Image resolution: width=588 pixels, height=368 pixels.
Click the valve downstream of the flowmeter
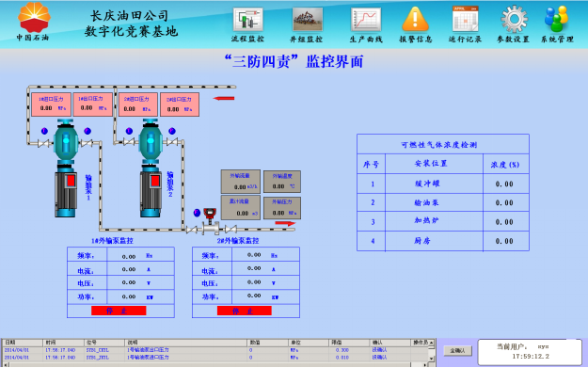(230, 229)
